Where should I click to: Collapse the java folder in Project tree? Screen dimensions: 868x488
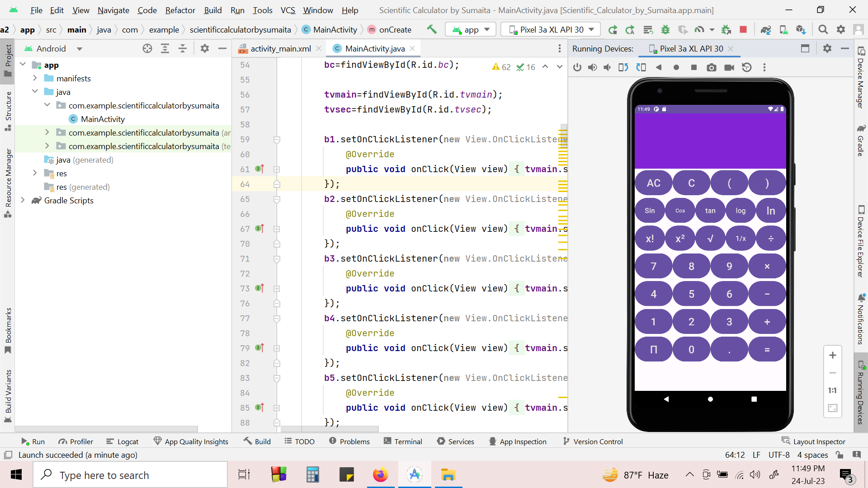pos(35,92)
